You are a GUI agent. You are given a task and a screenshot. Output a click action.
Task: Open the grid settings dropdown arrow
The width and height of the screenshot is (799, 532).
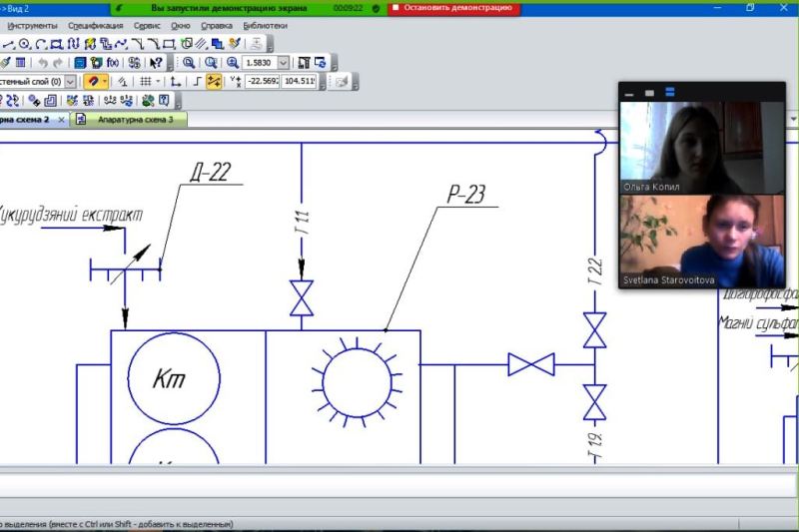tap(159, 81)
